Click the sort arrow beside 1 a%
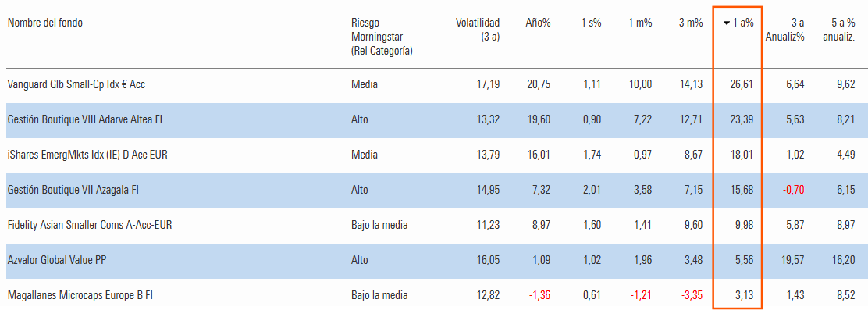This screenshot has width=868, height=310. [x=726, y=23]
